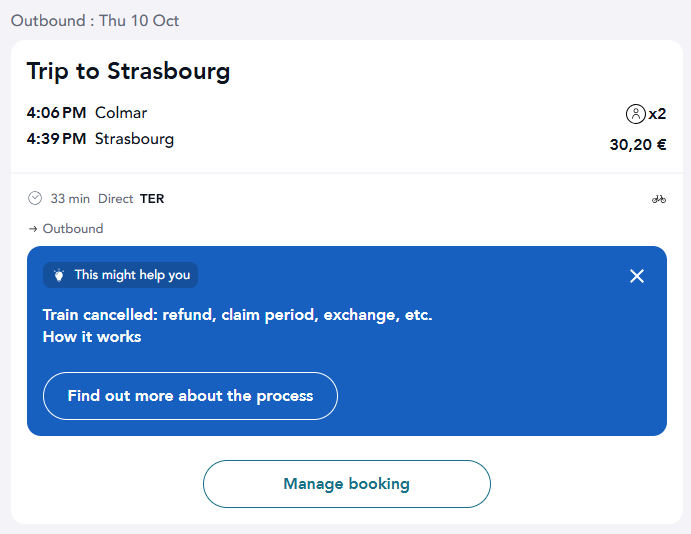Click the How it works text
Screen dimensions: 691x534
coord(92,337)
